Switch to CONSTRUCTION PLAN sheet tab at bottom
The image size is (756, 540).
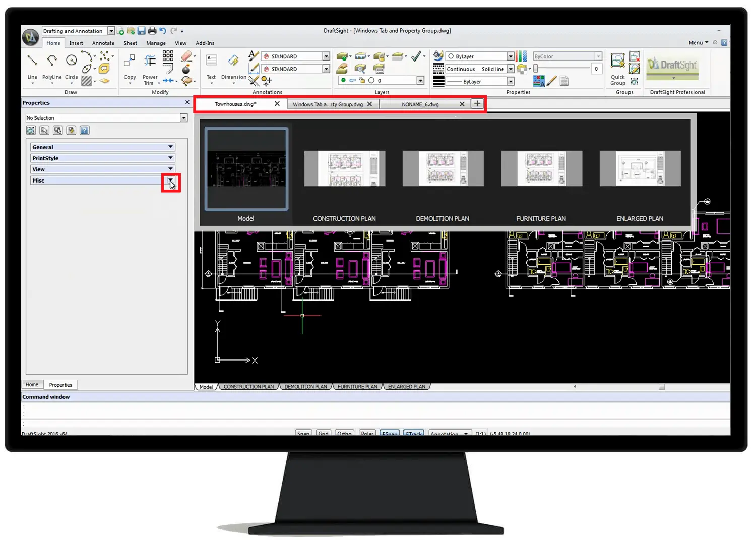[248, 387]
